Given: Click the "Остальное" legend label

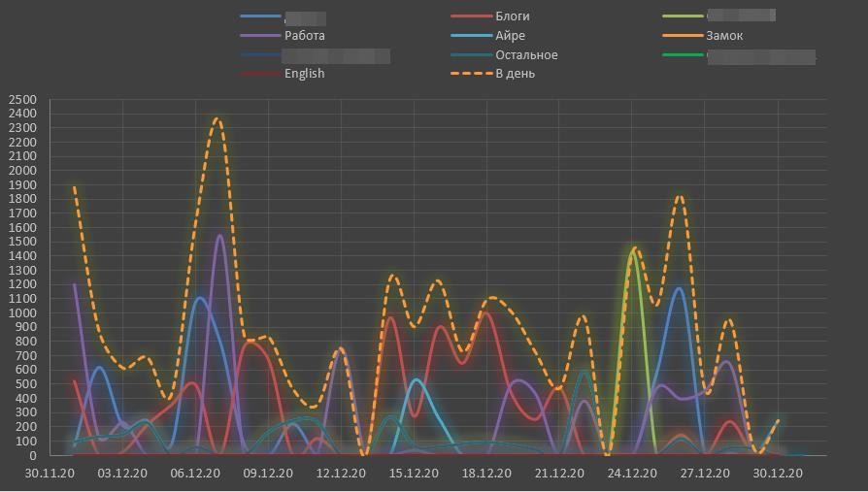Looking at the screenshot, I should coord(526,55).
